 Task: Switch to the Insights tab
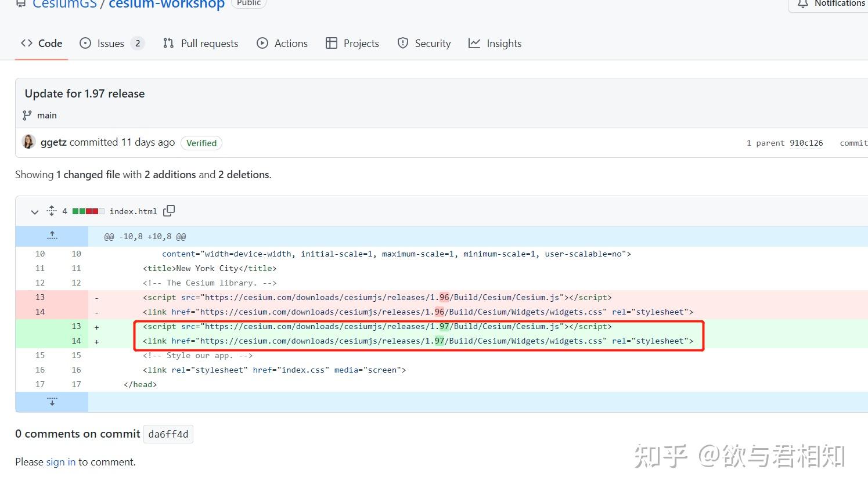coord(503,43)
